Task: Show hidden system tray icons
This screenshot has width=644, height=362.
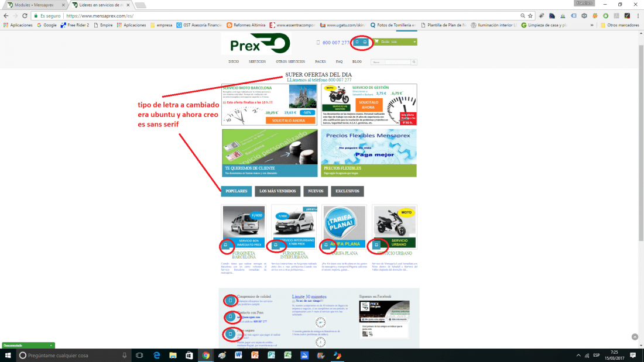Action: pos(578,356)
